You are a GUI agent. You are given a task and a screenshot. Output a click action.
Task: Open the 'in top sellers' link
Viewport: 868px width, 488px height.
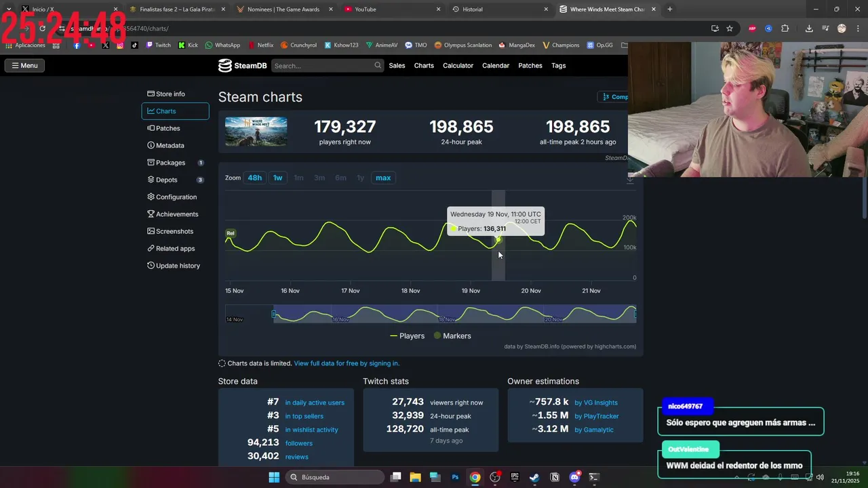click(x=304, y=416)
